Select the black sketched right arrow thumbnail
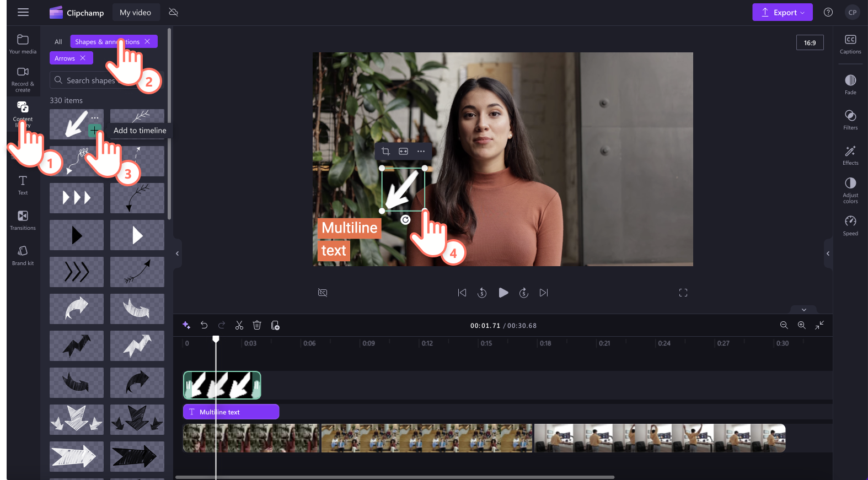This screenshot has width=868, height=480. point(137,456)
